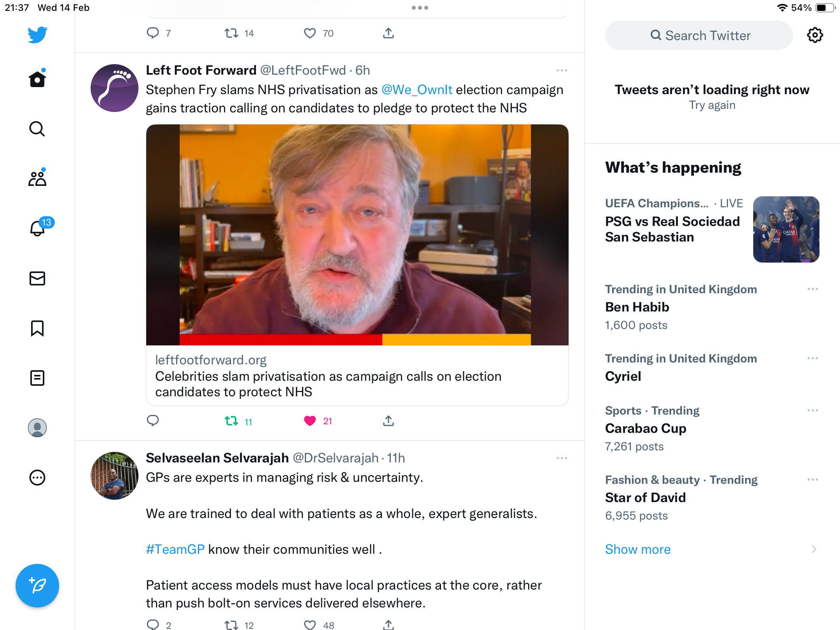
Task: Compose a new tweet button
Action: click(x=37, y=586)
